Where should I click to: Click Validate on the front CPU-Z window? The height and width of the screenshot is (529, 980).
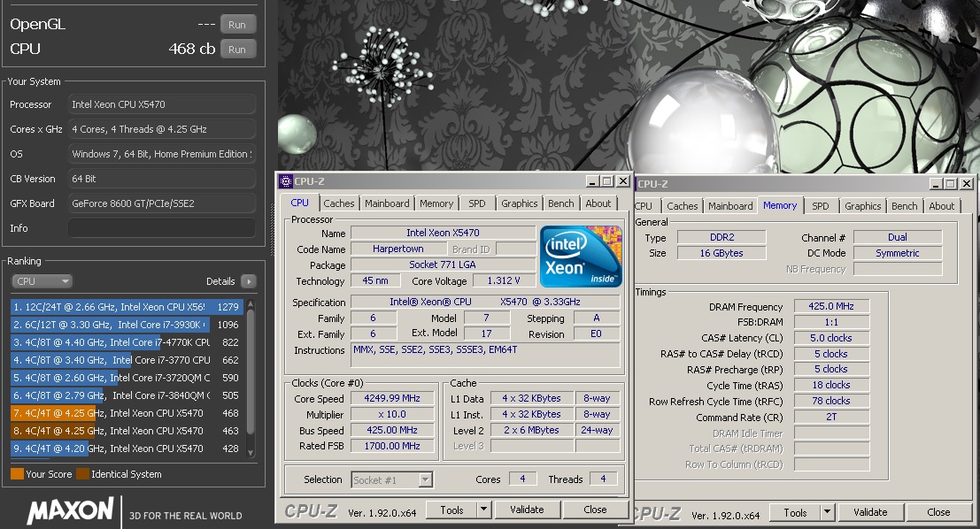click(x=527, y=511)
